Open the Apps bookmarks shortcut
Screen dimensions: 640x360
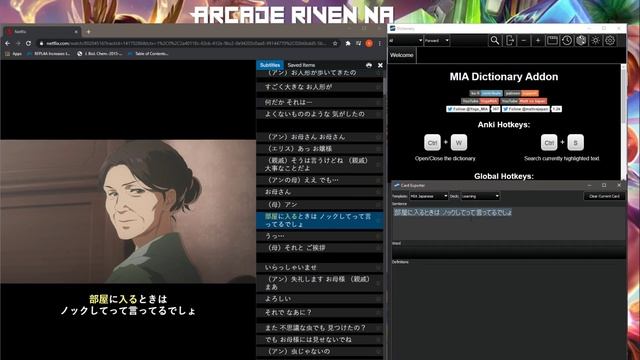point(13,53)
